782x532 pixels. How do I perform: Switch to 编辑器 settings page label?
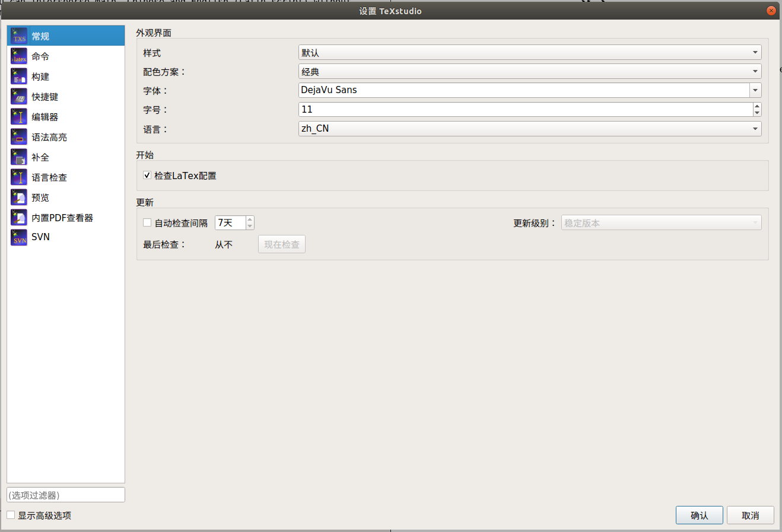[x=45, y=117]
